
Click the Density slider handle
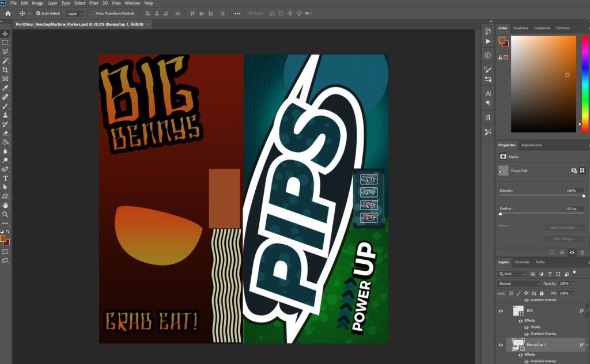[584, 196]
